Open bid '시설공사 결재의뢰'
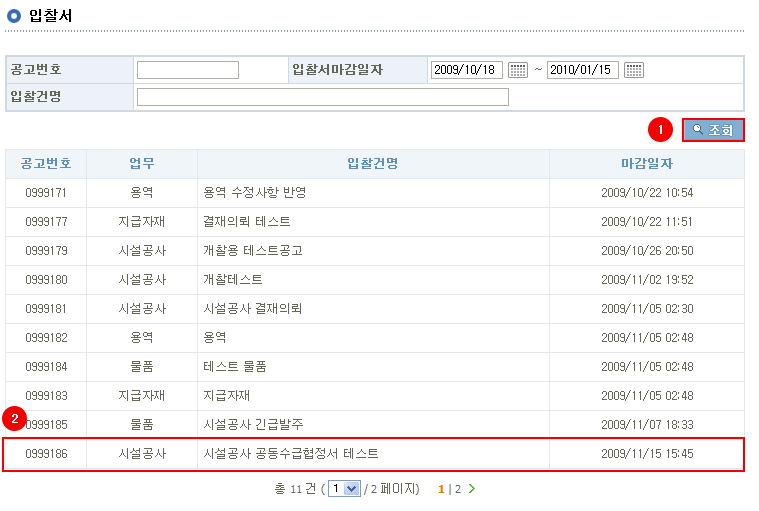This screenshot has height=511, width=759. pos(252,309)
